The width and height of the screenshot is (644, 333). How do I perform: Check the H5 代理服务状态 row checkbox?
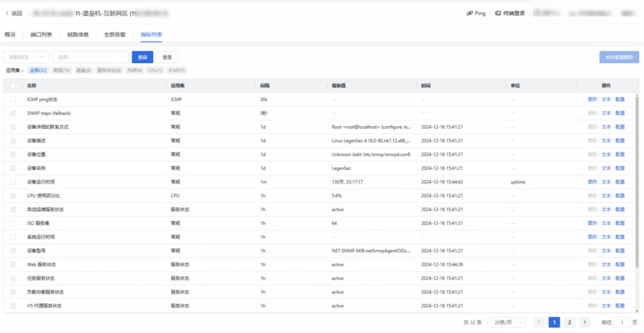pyautogui.click(x=13, y=306)
